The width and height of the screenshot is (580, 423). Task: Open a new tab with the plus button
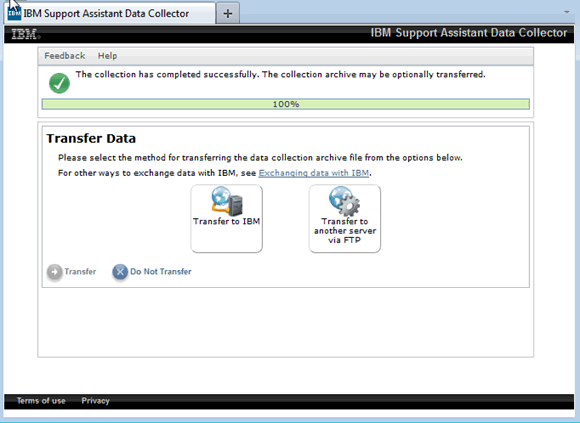[x=227, y=14]
